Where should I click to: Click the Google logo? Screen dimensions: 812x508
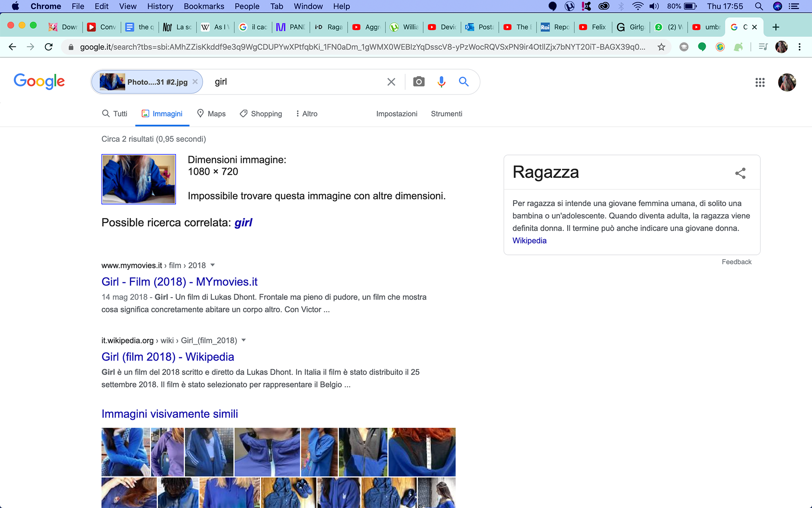click(x=39, y=81)
